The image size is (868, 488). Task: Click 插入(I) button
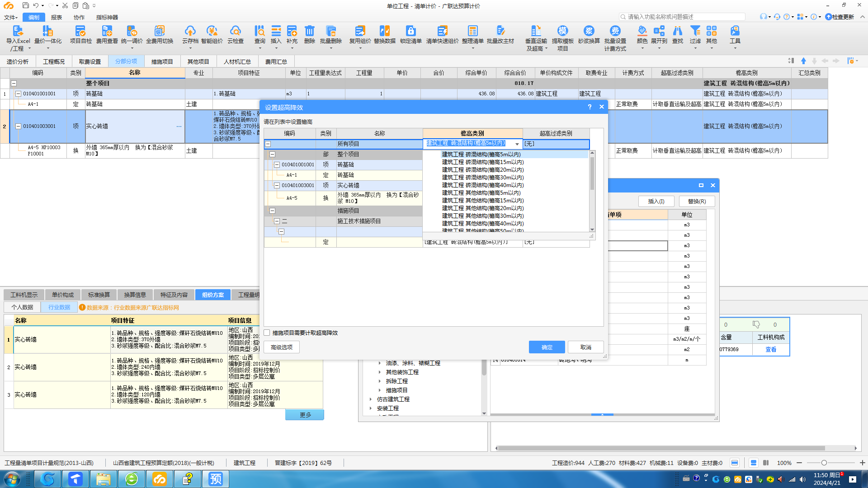click(656, 202)
